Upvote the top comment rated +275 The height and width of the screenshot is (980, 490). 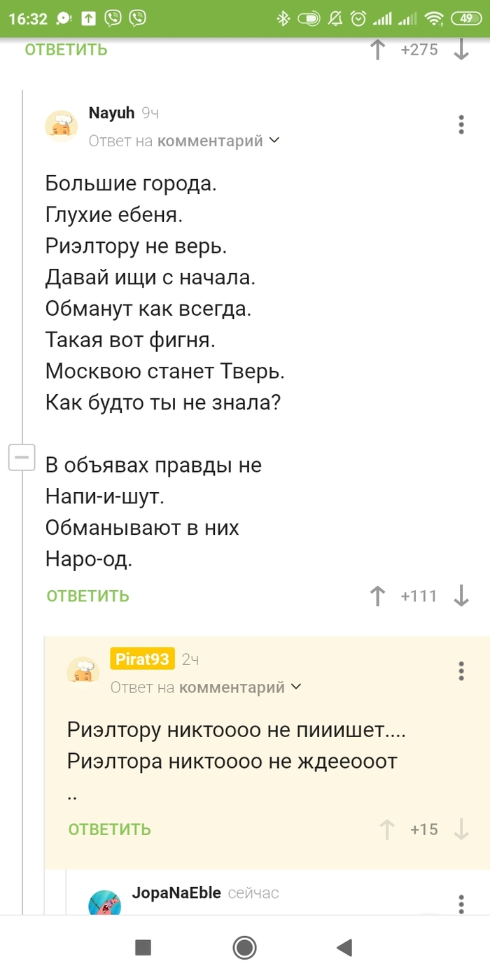pos(377,50)
